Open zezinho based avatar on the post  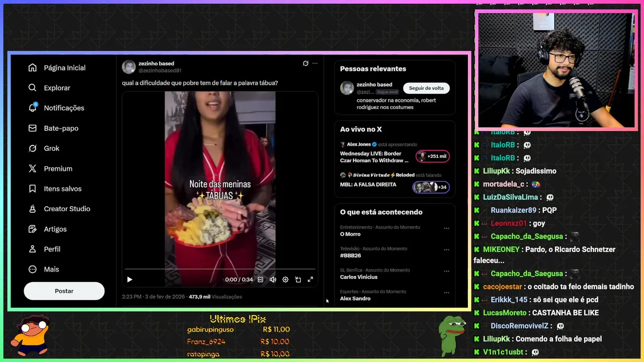[x=129, y=67]
